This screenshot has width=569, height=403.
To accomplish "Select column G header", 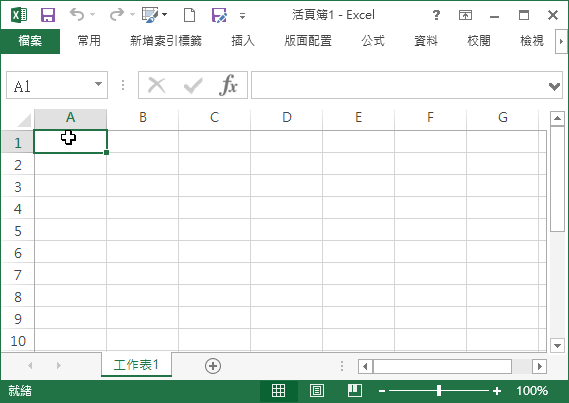I will click(x=503, y=118).
